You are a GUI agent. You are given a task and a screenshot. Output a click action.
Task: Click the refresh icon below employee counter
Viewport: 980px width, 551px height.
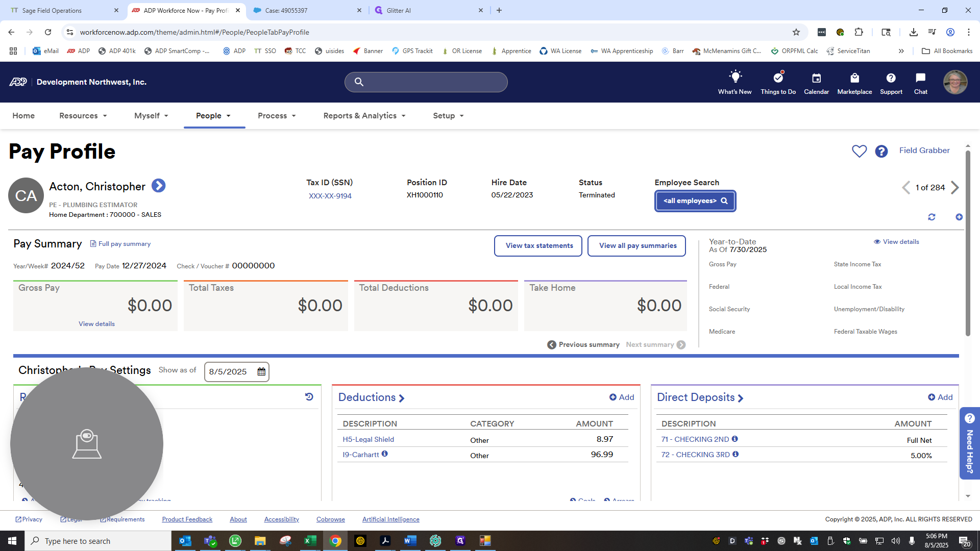(932, 217)
